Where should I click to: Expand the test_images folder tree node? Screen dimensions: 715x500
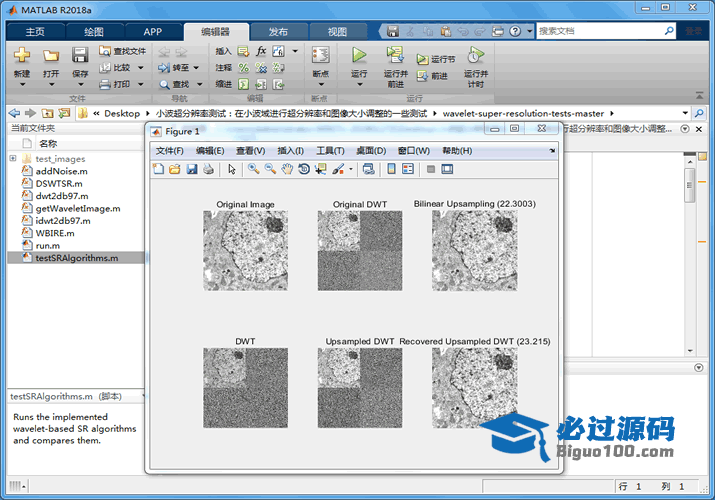(x=13, y=158)
